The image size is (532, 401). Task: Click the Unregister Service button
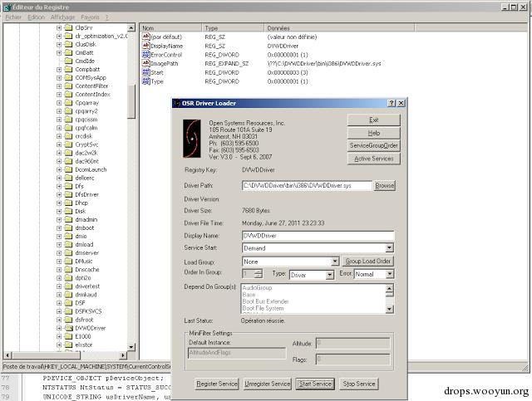[x=268, y=384]
